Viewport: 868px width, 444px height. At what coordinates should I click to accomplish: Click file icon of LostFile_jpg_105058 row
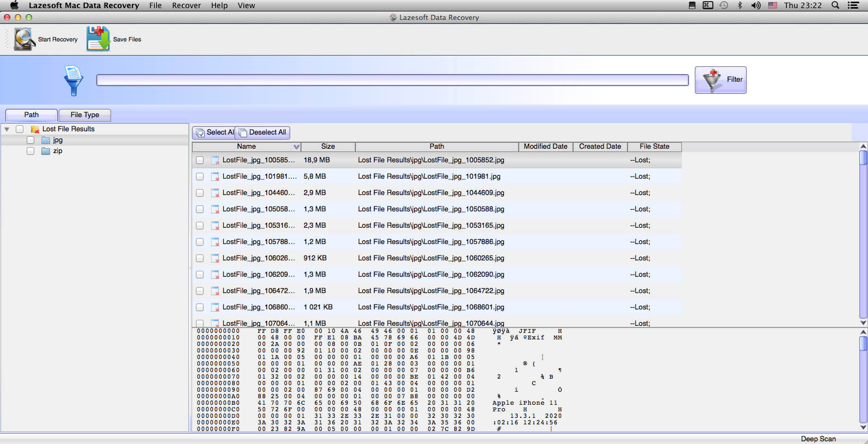215,209
